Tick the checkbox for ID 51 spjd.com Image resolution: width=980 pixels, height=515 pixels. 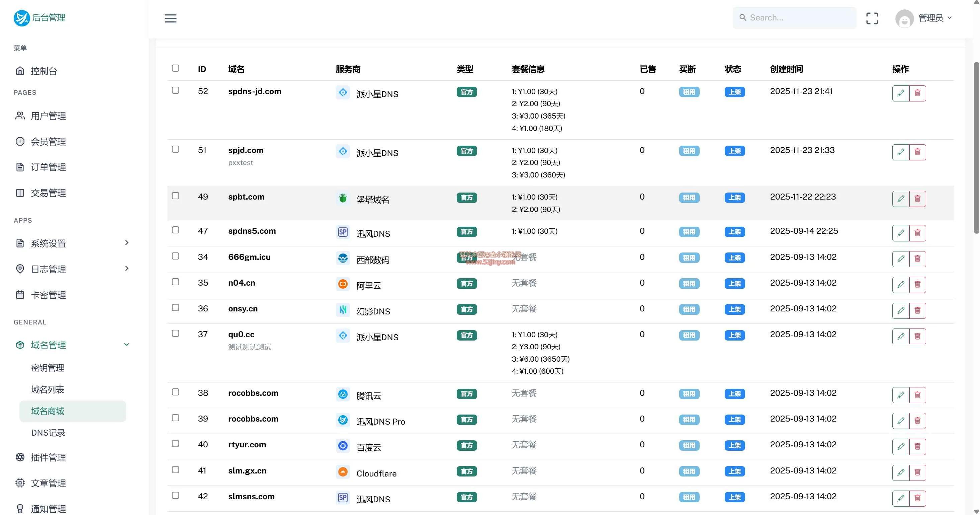[175, 149]
